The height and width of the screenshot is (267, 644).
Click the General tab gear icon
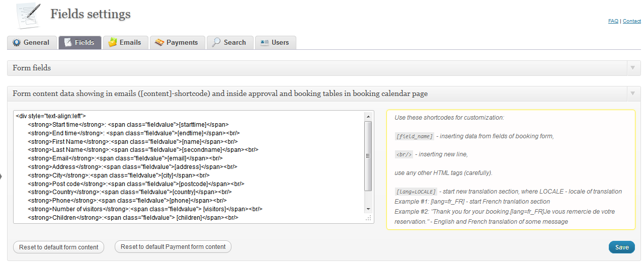pyautogui.click(x=17, y=43)
